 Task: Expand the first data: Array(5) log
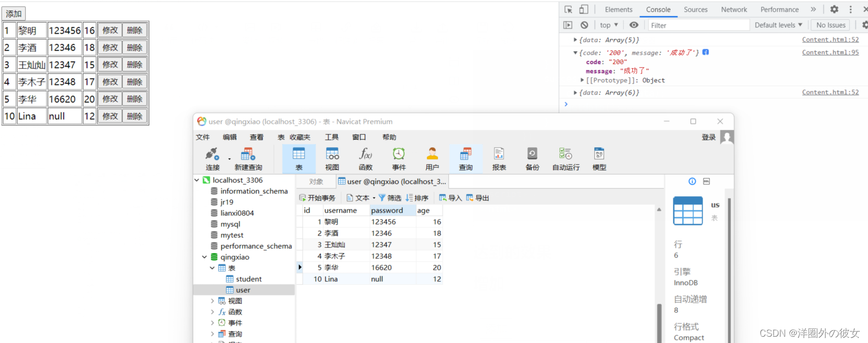[575, 40]
